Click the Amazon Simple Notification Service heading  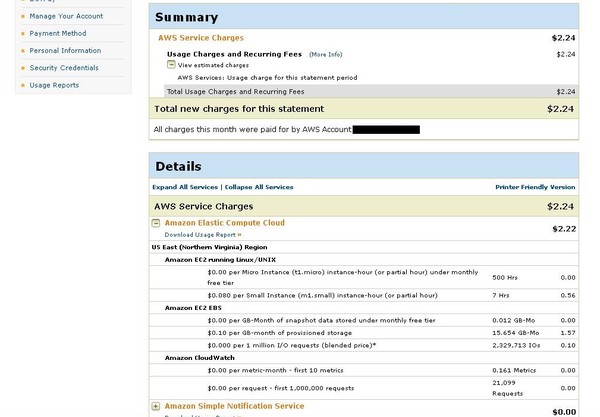(233, 406)
